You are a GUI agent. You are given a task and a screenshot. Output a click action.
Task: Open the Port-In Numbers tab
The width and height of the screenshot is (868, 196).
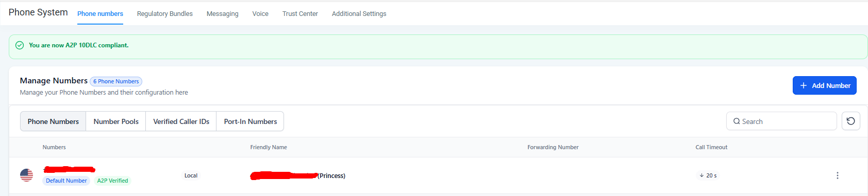tap(251, 121)
